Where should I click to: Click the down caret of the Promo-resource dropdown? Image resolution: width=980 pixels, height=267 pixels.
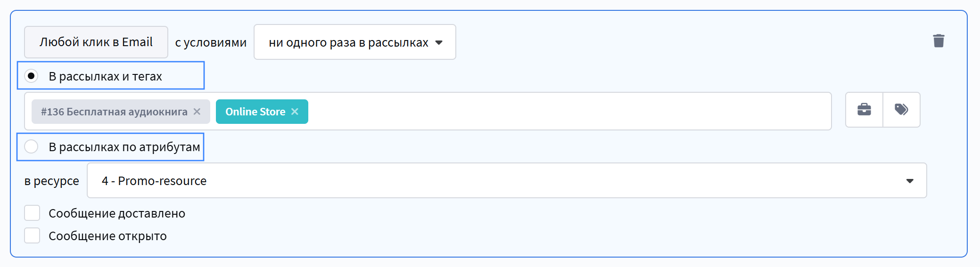(x=910, y=181)
